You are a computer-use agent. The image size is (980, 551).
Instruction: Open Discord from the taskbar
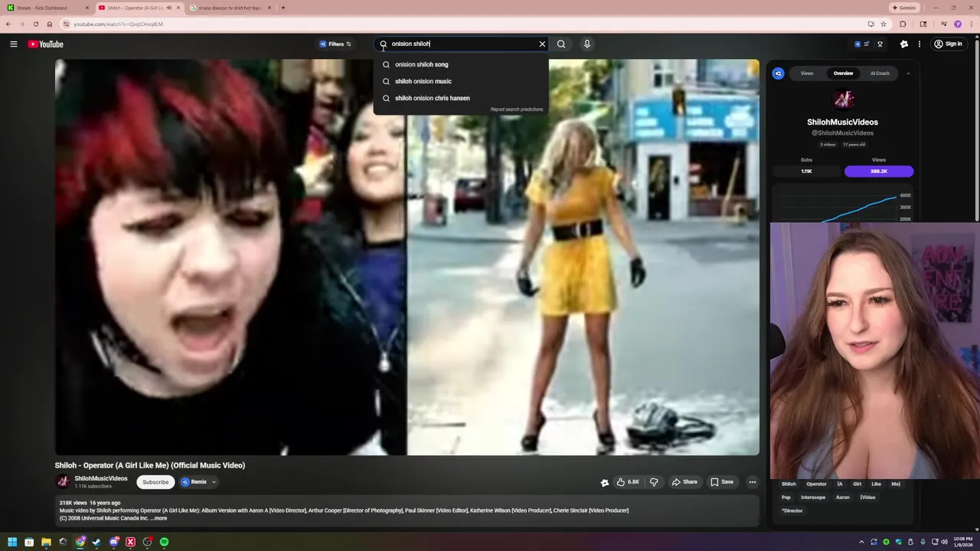click(113, 542)
